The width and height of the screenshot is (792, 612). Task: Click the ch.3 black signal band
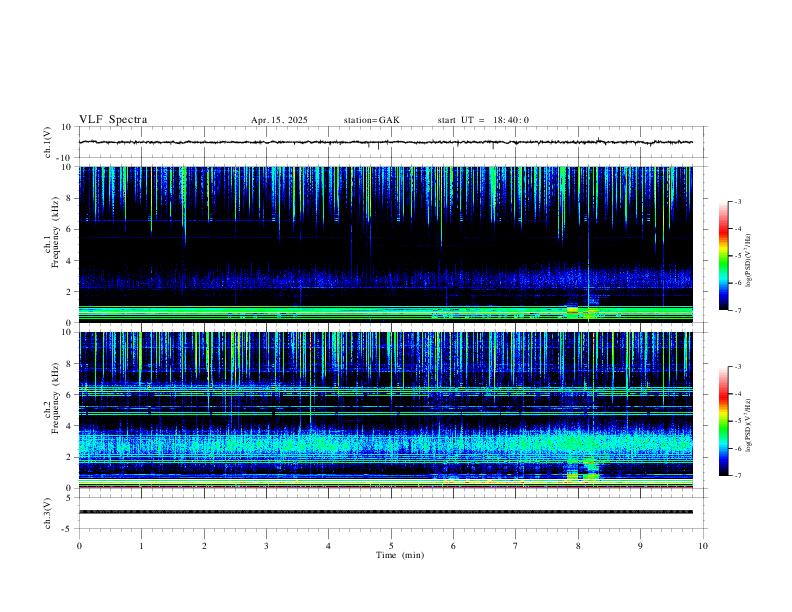point(385,512)
